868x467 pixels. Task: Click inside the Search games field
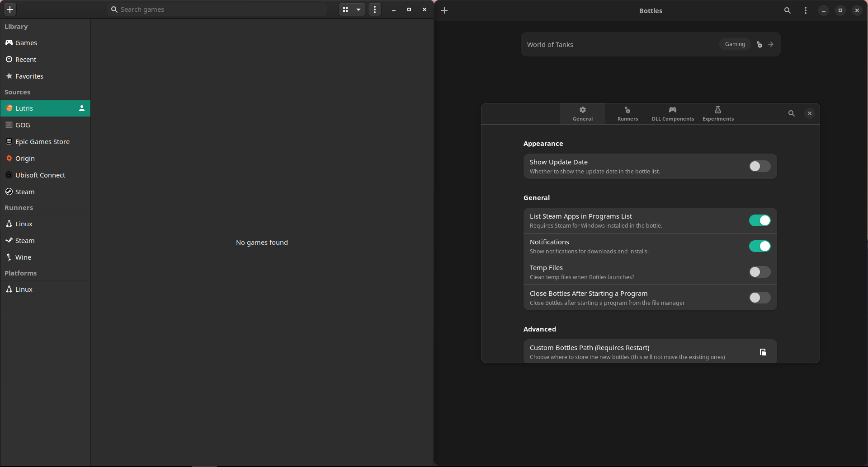tap(217, 9)
